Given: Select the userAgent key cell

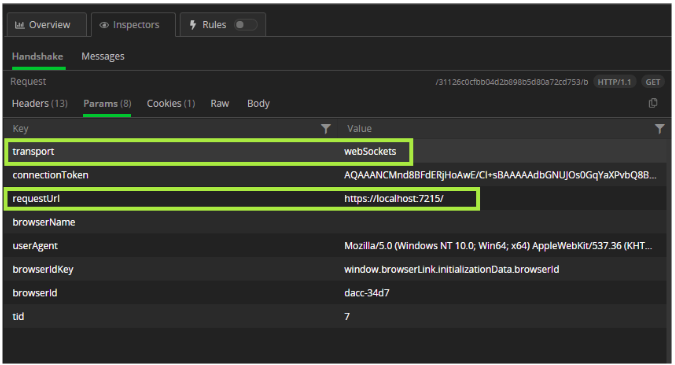Looking at the screenshot, I should [35, 246].
